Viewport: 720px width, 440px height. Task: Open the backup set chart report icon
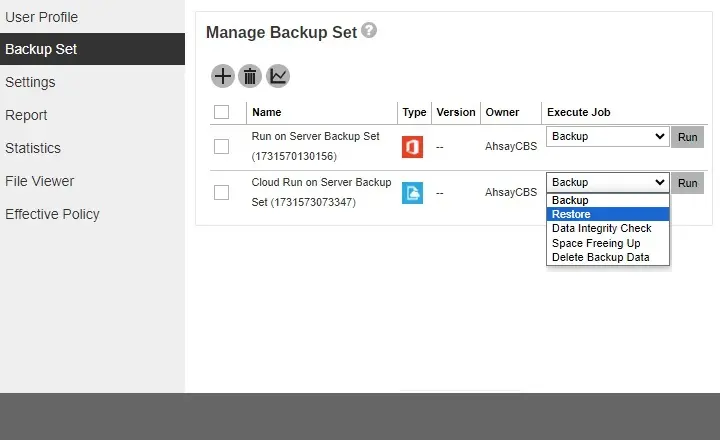coord(278,76)
